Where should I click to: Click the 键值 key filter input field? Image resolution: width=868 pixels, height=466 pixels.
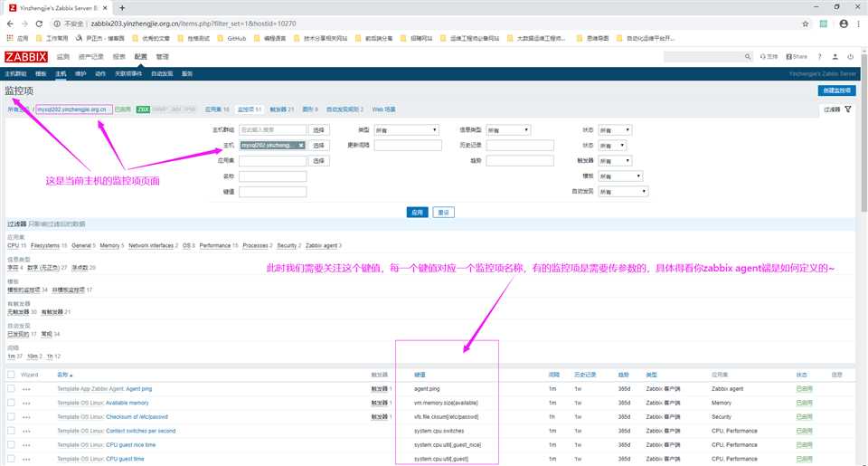point(272,192)
